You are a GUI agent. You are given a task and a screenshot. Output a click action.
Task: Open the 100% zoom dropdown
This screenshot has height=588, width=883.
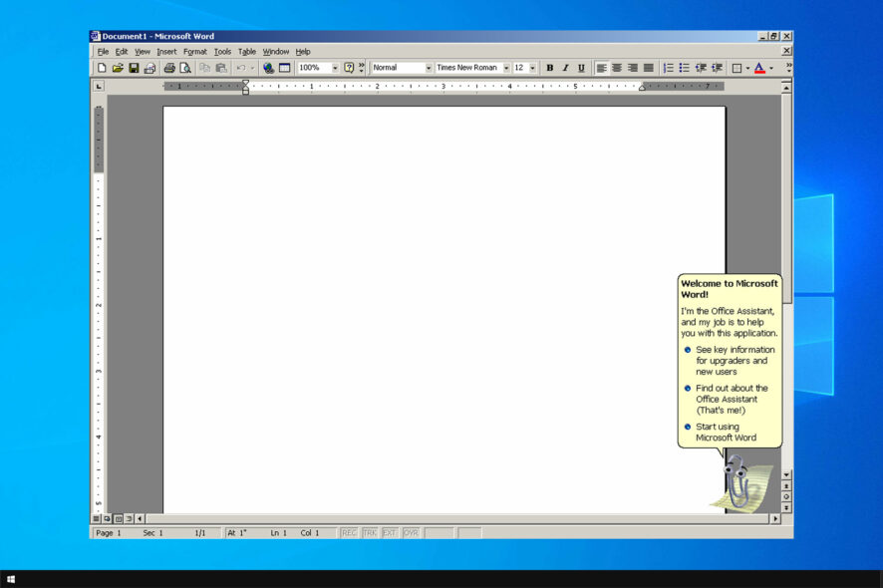coord(335,68)
